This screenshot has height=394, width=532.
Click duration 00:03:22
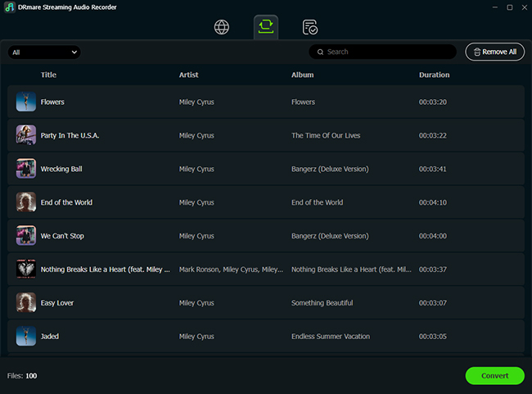click(x=433, y=135)
